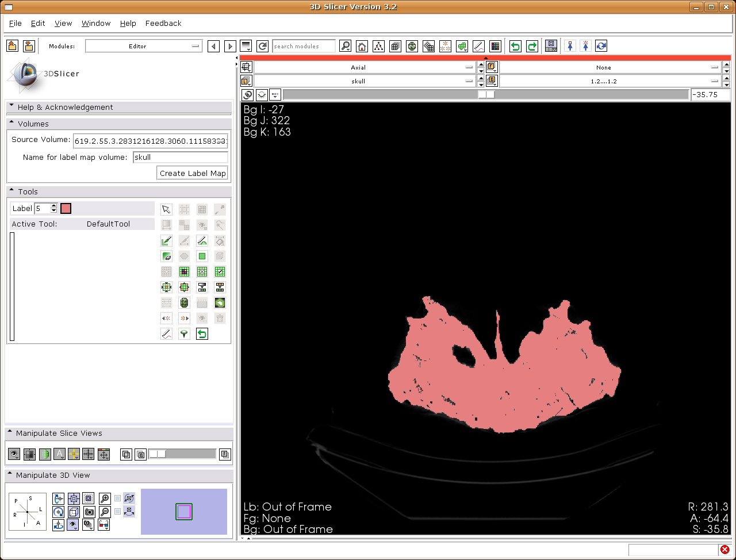Open the Help menu

[128, 24]
